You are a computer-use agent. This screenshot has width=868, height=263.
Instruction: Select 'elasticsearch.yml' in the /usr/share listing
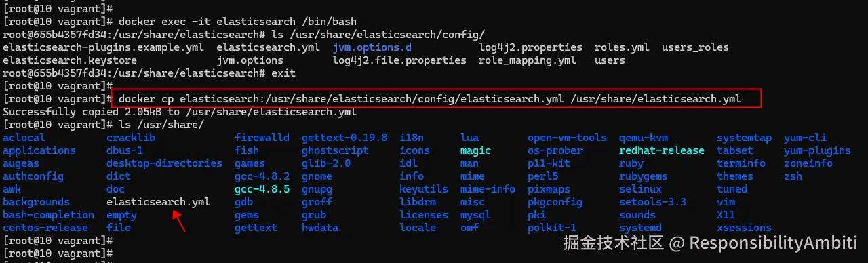(158, 202)
